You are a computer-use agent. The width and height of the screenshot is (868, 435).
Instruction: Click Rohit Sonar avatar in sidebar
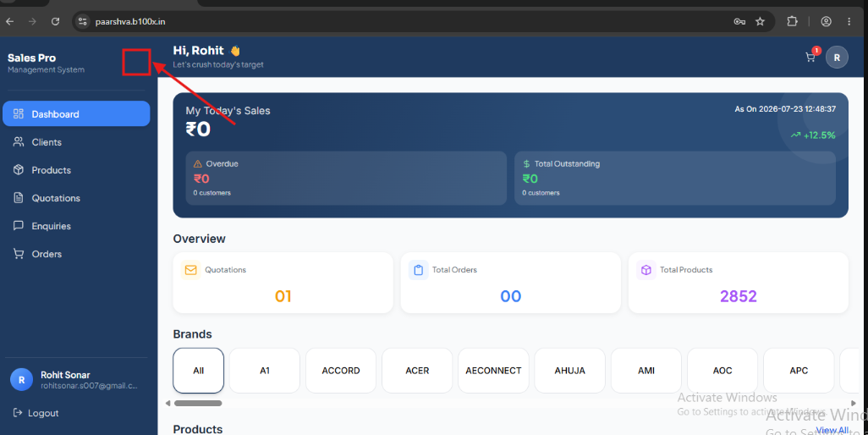click(22, 380)
